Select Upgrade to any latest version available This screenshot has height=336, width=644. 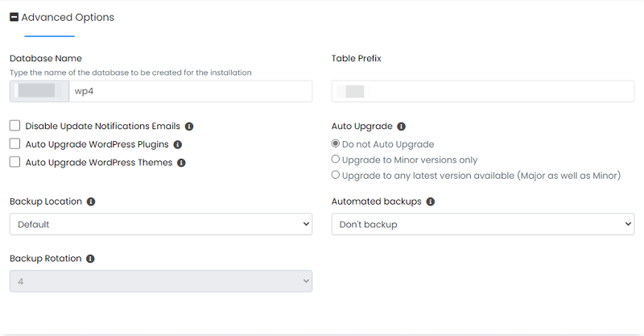pyautogui.click(x=336, y=175)
